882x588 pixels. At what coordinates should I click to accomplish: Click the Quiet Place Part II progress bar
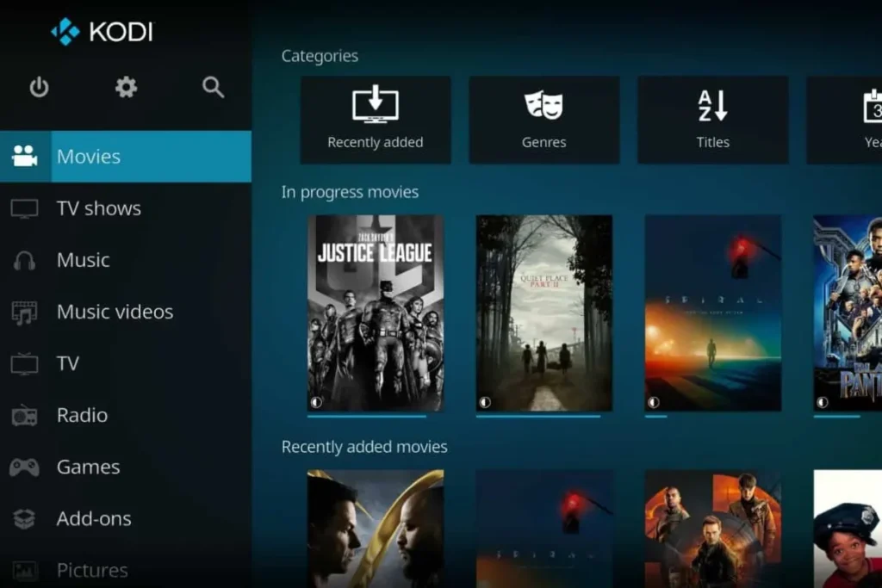[x=538, y=417]
